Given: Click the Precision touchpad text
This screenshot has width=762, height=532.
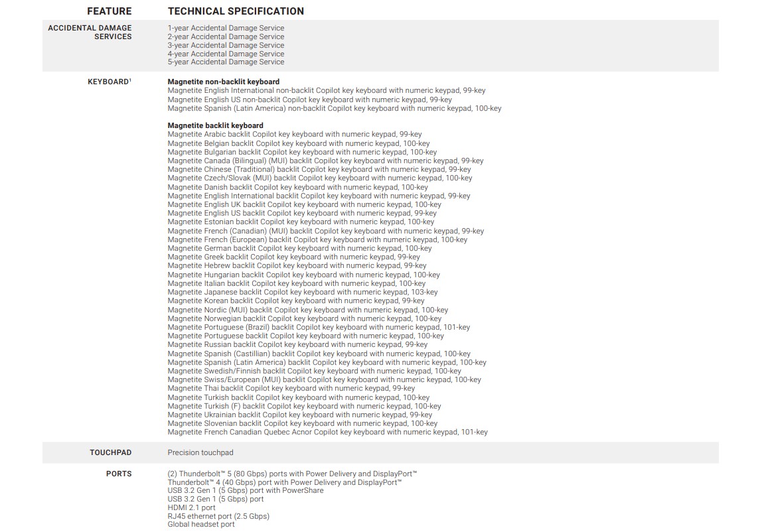Looking at the screenshot, I should tap(200, 452).
